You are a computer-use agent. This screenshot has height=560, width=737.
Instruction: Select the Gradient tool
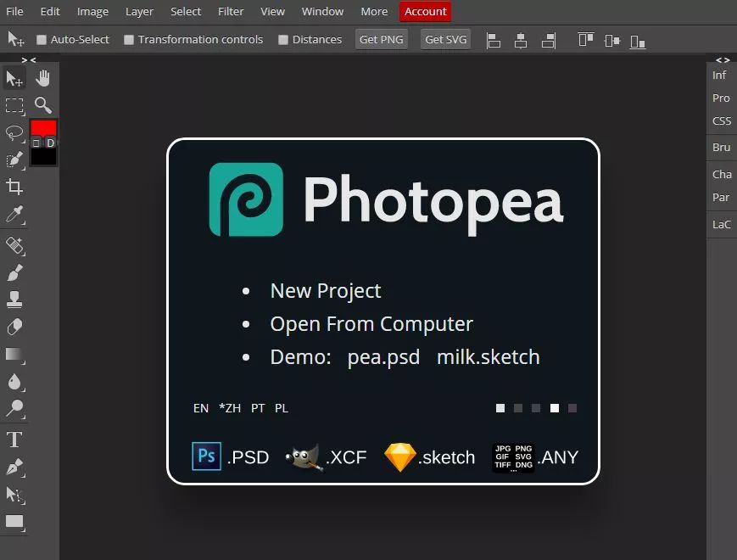pos(14,354)
